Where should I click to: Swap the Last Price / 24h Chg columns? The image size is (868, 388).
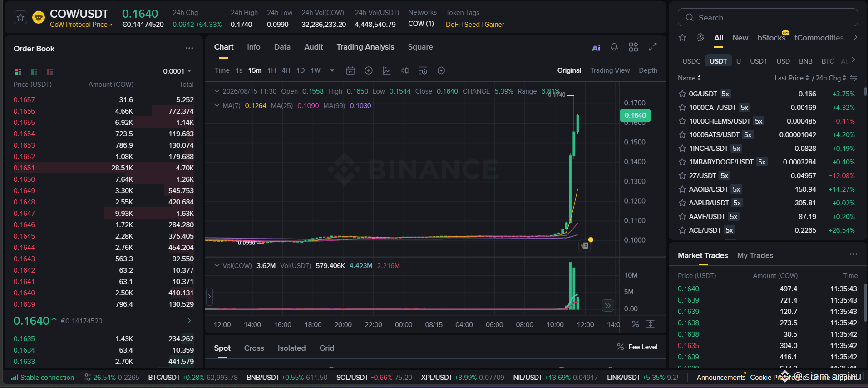point(853,78)
